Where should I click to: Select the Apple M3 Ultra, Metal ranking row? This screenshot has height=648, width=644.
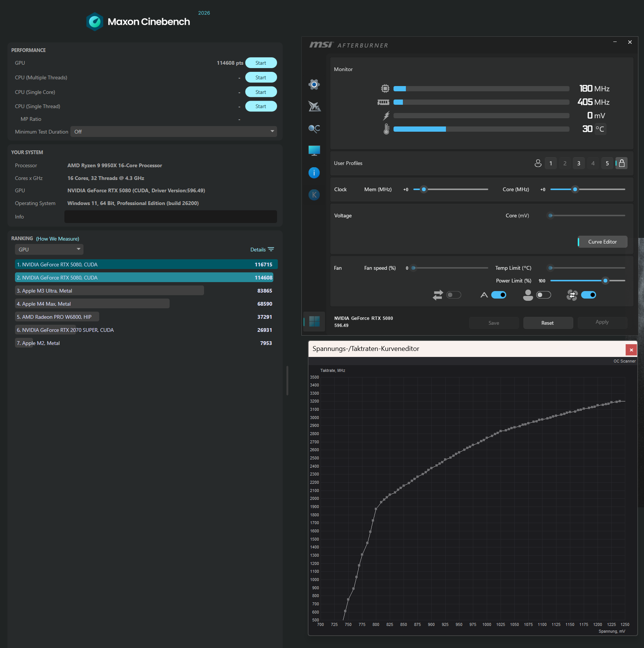coord(146,291)
